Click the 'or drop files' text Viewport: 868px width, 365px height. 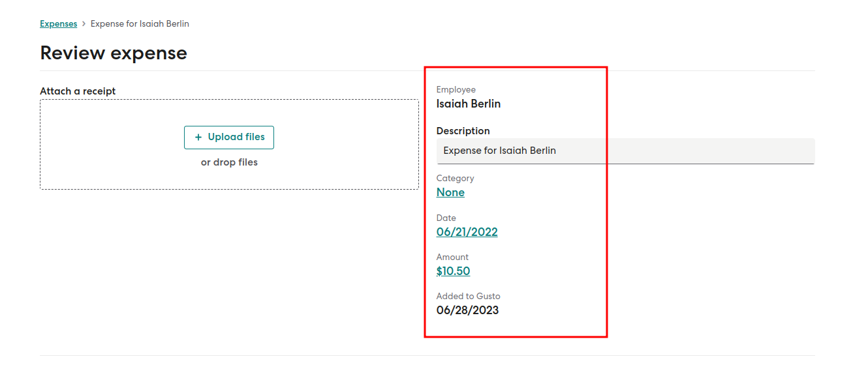pyautogui.click(x=229, y=162)
